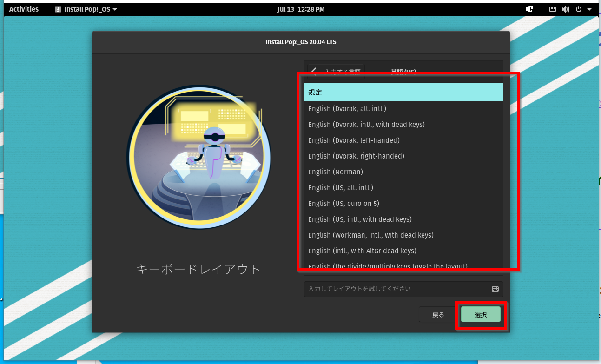This screenshot has width=601, height=364.
Task: Open the Install Pop!_OS app menu
Action: click(x=86, y=9)
